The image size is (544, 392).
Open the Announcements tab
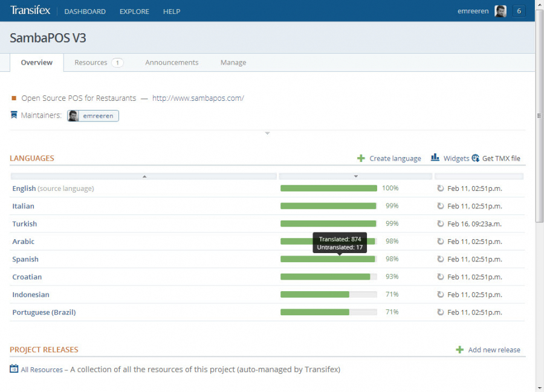pos(172,63)
